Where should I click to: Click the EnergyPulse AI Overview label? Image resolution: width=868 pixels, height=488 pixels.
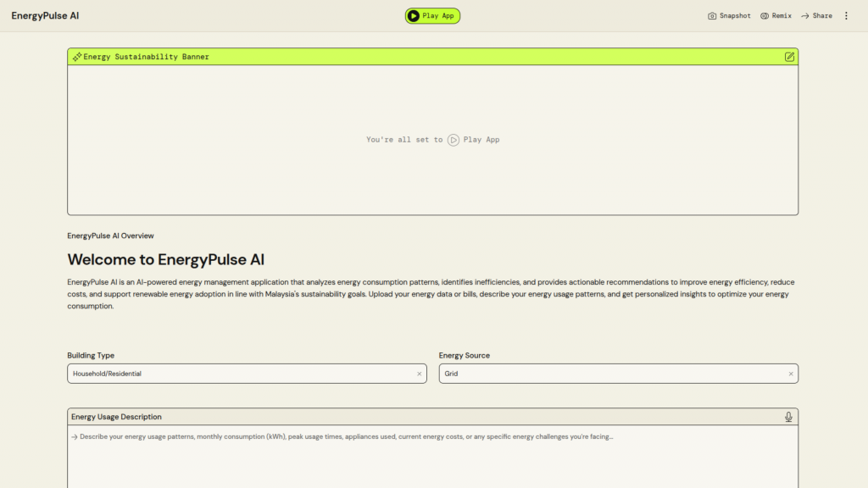pyautogui.click(x=110, y=236)
